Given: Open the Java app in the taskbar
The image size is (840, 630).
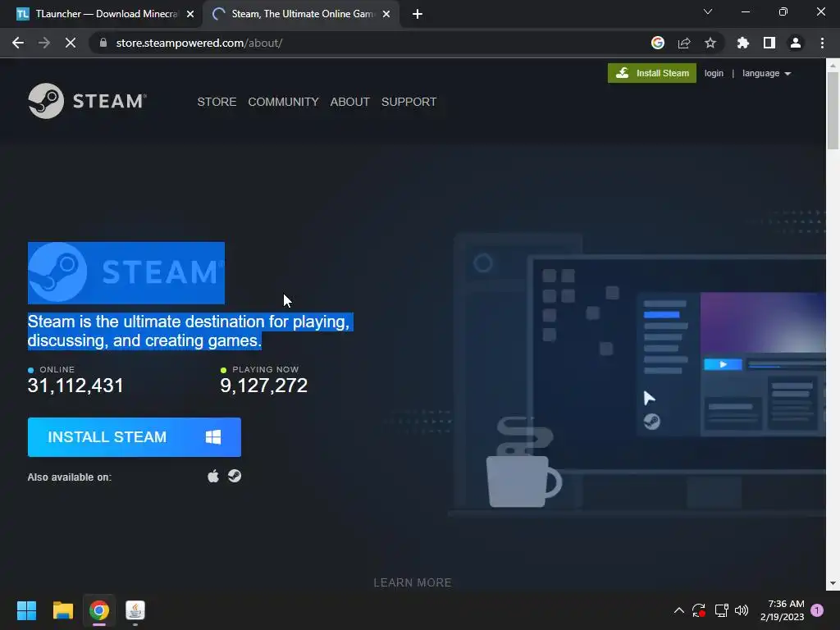Looking at the screenshot, I should tap(135, 610).
